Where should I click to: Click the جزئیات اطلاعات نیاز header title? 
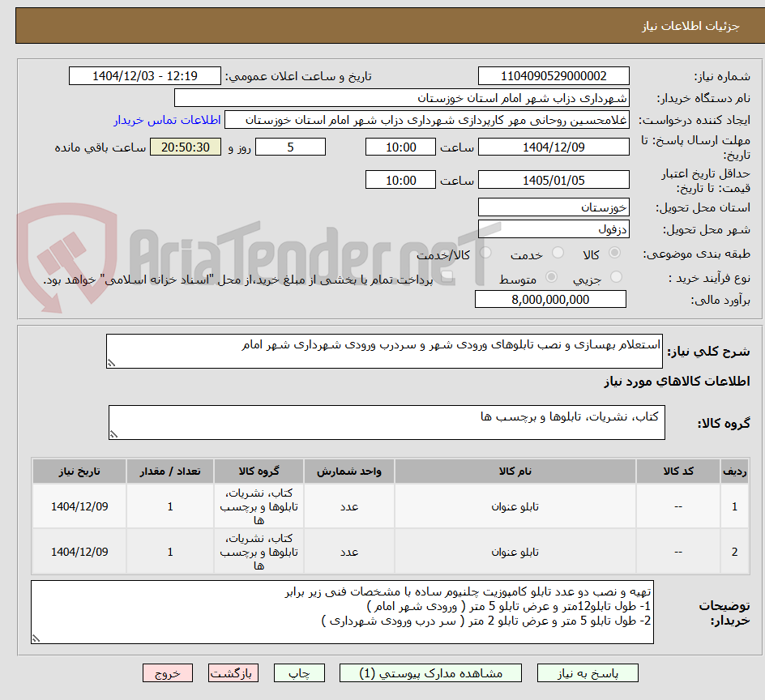[690, 26]
